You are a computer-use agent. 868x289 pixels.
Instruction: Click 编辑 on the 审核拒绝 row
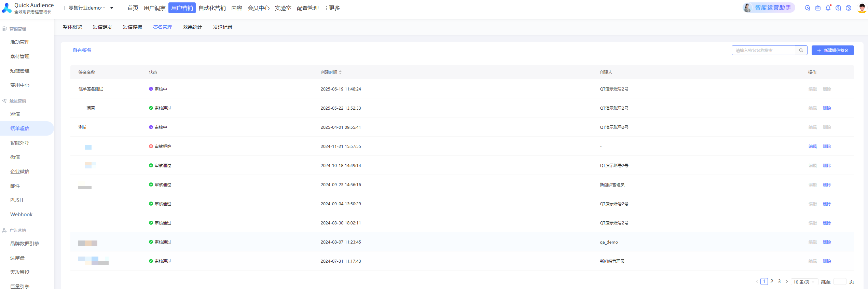click(x=813, y=147)
